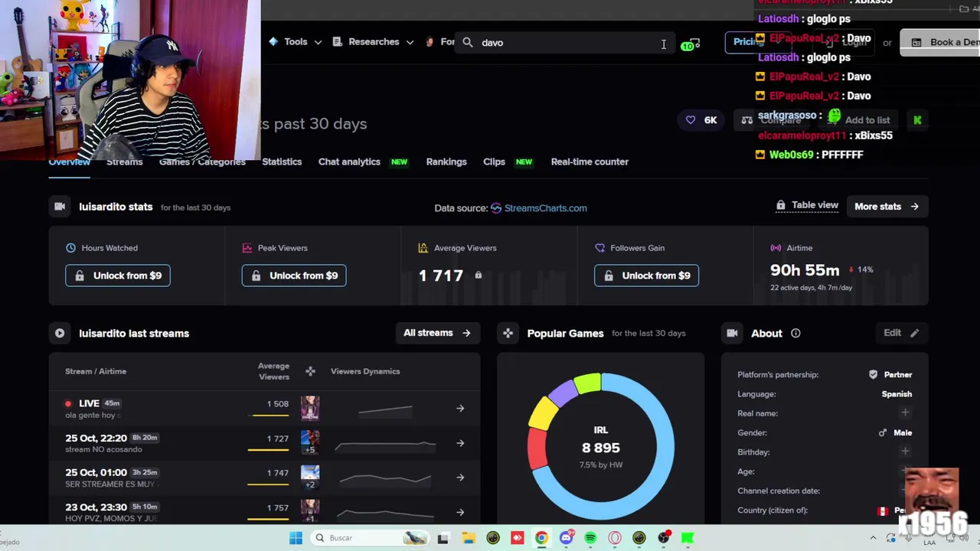Click the purple donut chart segment
Viewport: 980px width, 551px height.
click(562, 392)
